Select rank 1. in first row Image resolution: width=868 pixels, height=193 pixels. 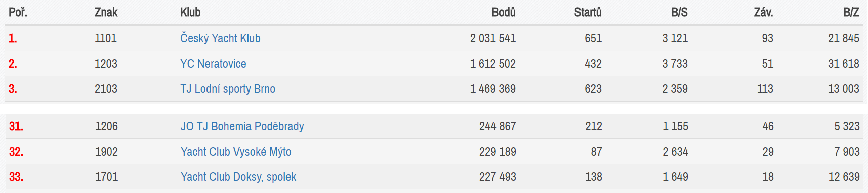pos(13,38)
